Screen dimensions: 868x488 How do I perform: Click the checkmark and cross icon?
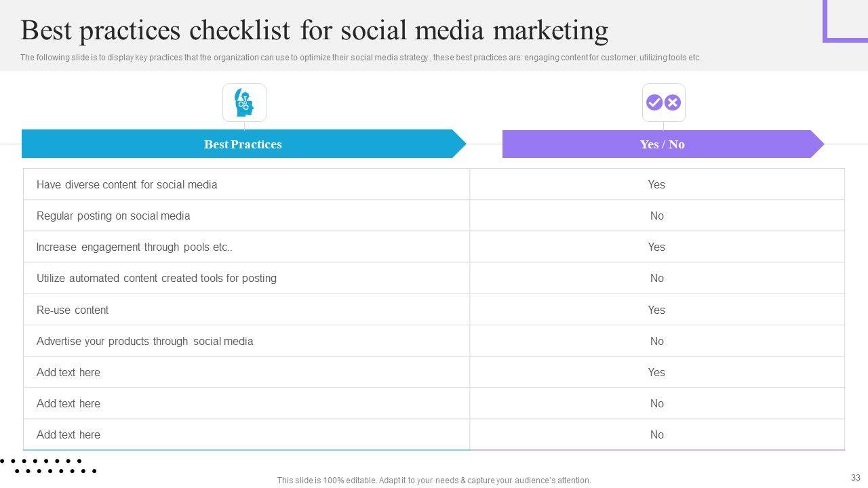(x=663, y=103)
